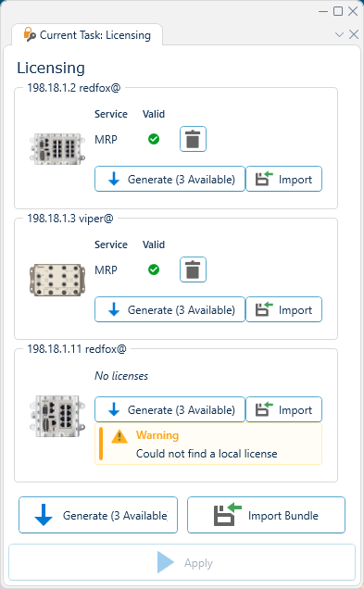Generate license for 198.18.1.3 viper
Viewport: 364px width, 589px height.
[169, 309]
